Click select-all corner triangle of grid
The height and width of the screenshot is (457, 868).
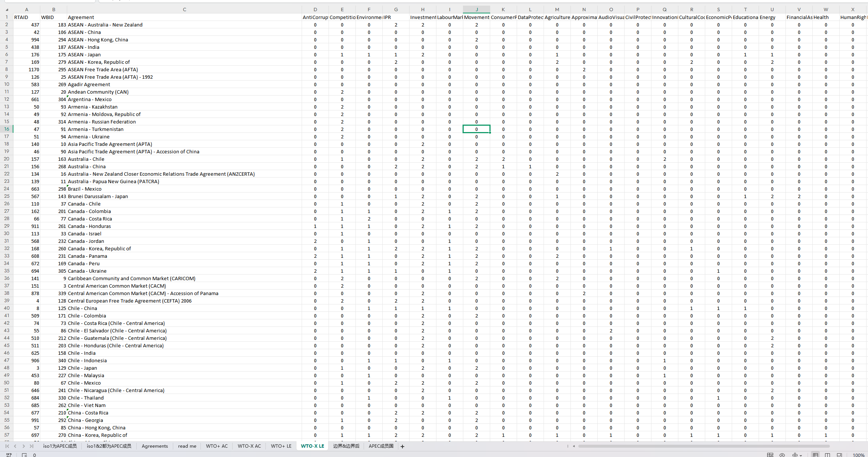7,9
